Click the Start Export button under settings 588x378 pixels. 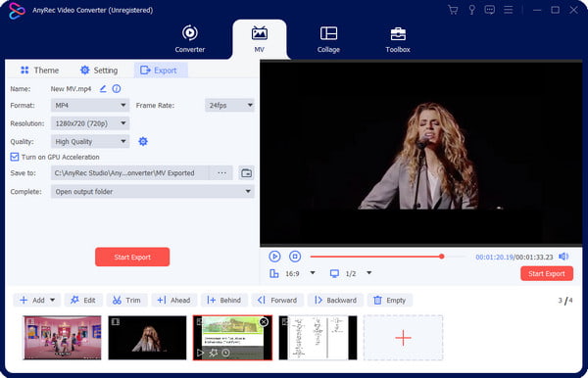pos(132,257)
